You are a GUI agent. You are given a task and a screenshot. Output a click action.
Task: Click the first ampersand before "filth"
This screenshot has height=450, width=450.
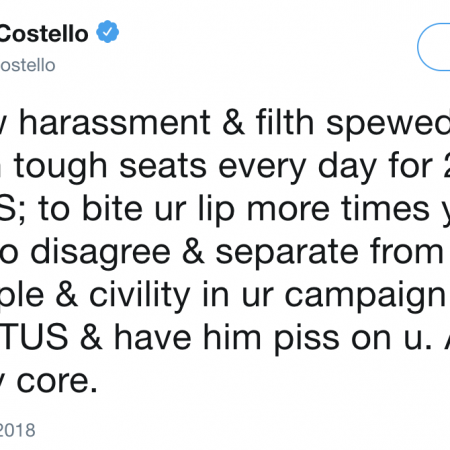pyautogui.click(x=233, y=123)
